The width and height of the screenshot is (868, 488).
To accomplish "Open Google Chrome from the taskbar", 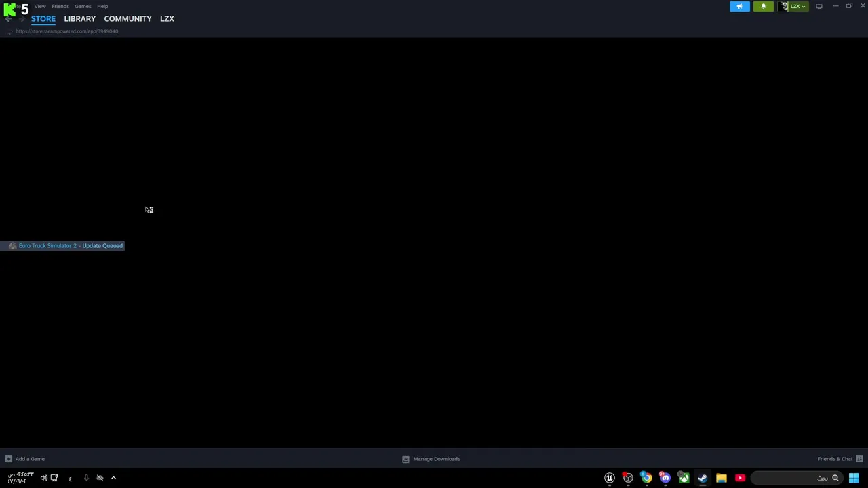I will click(x=646, y=479).
